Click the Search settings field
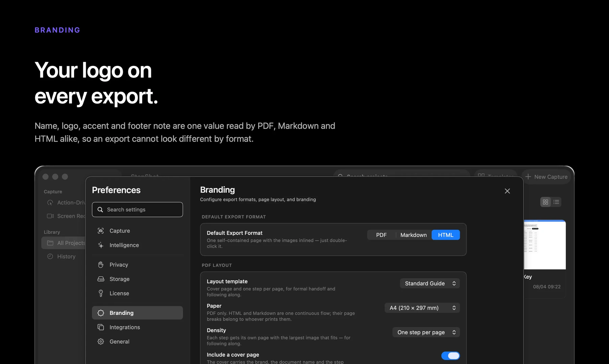609x364 pixels. [137, 210]
